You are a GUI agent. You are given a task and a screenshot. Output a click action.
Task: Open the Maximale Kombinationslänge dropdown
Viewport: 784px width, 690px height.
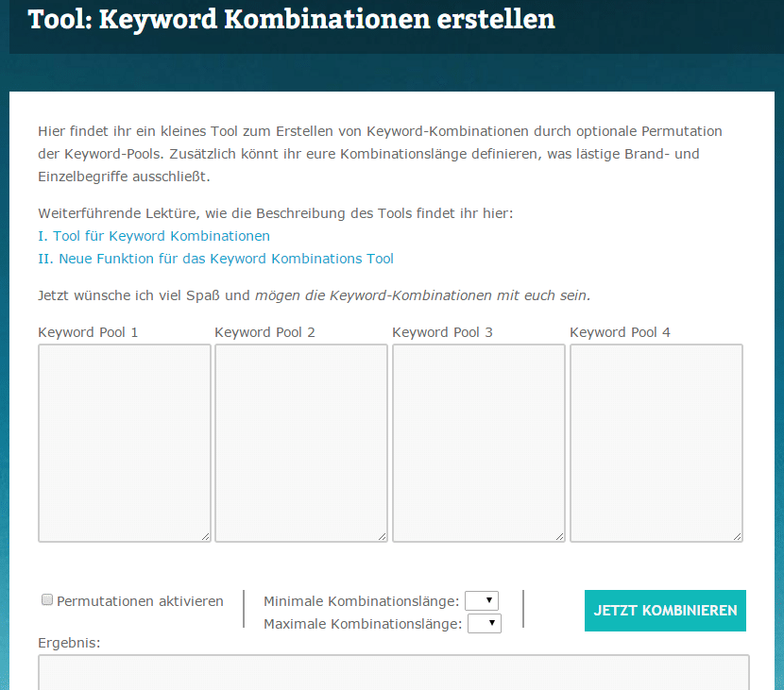(x=484, y=624)
